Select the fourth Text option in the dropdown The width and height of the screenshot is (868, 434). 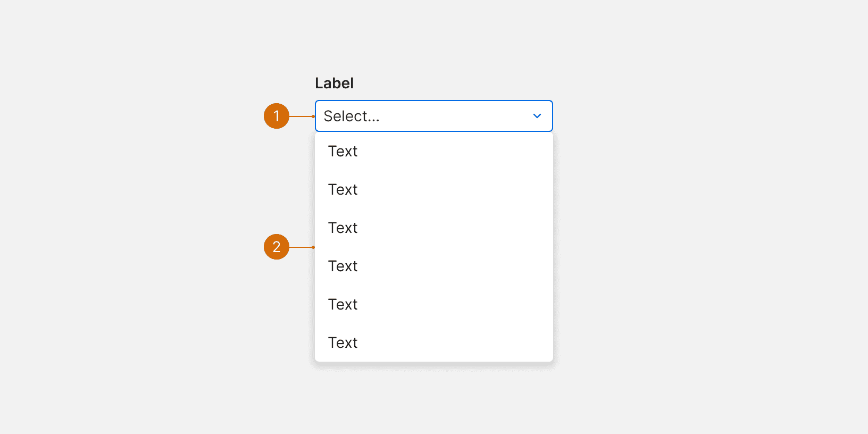pos(343,266)
